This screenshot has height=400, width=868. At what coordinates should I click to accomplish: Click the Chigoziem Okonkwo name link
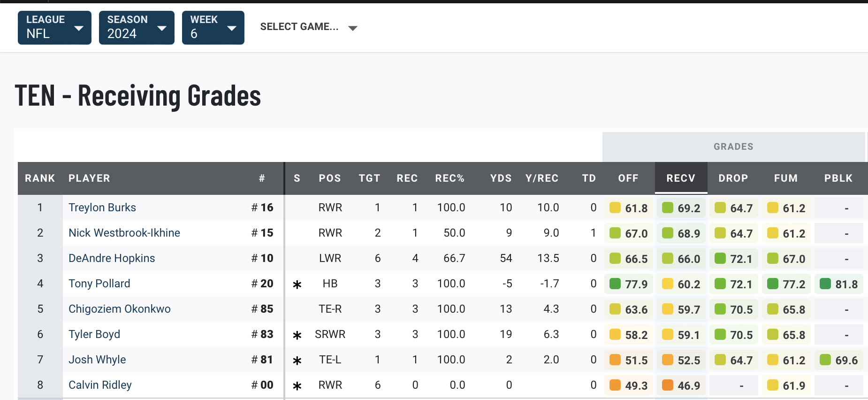pos(120,309)
